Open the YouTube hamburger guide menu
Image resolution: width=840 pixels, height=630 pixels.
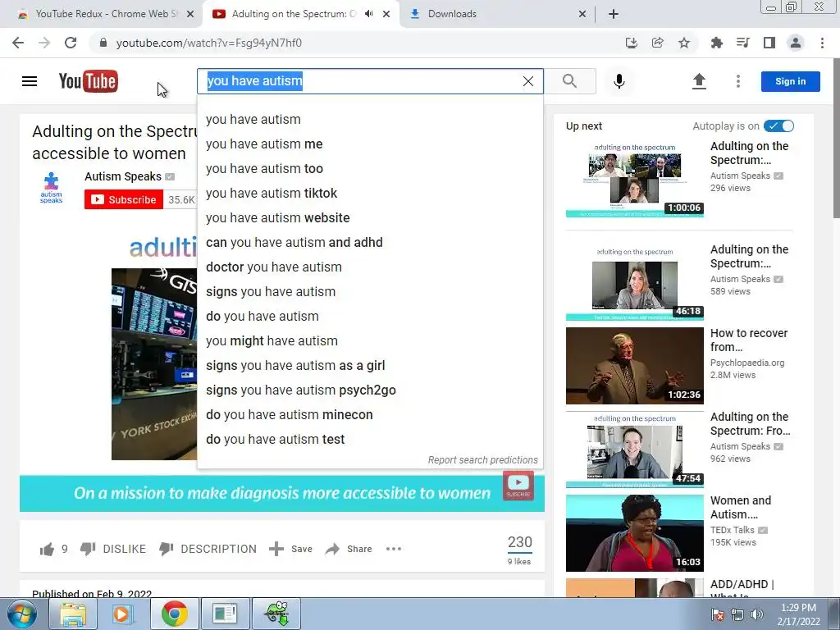pyautogui.click(x=30, y=81)
